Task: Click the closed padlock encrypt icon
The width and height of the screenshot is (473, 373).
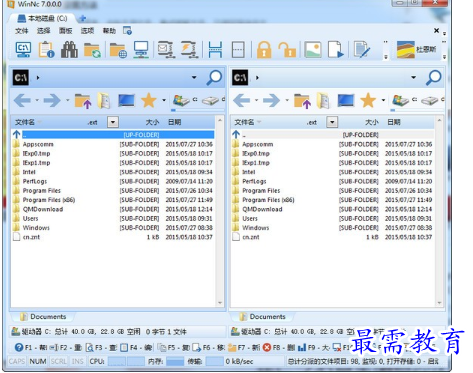Action: coord(264,50)
